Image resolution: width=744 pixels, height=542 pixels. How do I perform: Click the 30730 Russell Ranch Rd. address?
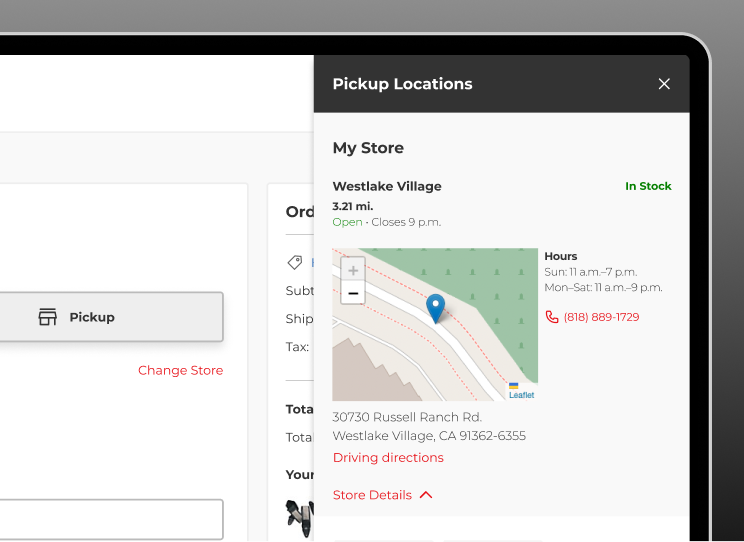[x=407, y=417]
